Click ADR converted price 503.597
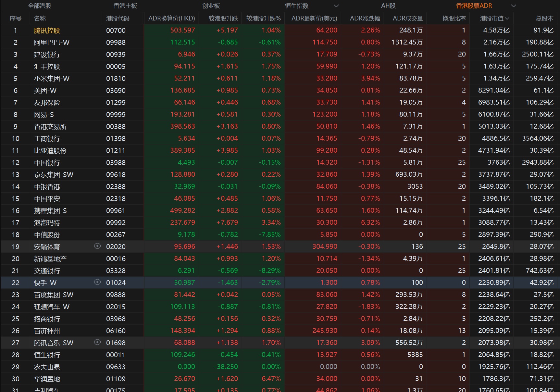 (x=183, y=30)
